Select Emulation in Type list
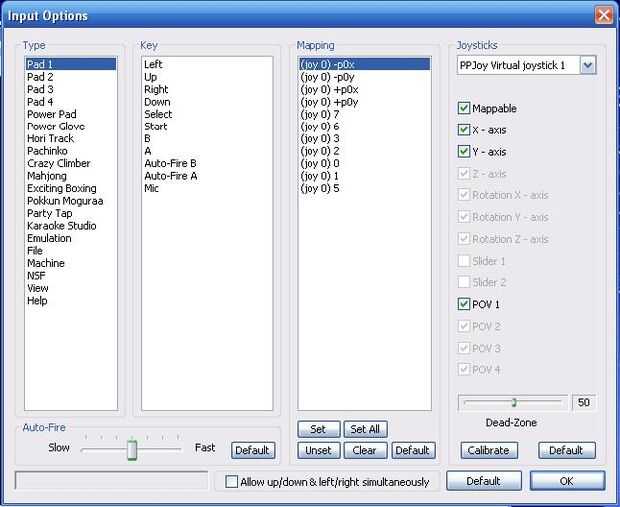This screenshot has height=507, width=620. coord(71,238)
